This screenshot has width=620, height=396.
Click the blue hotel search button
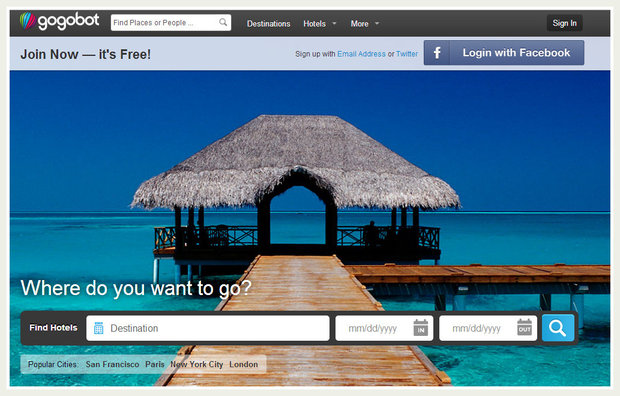[558, 328]
